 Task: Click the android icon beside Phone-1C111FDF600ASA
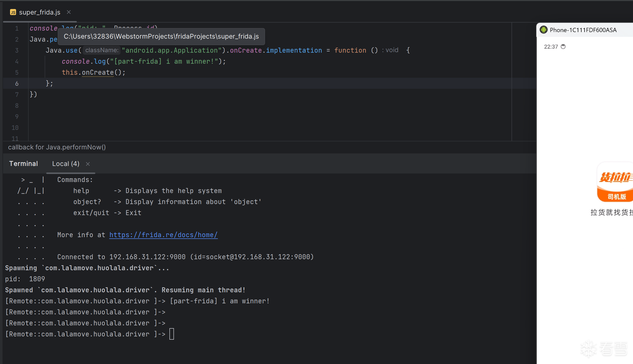544,30
